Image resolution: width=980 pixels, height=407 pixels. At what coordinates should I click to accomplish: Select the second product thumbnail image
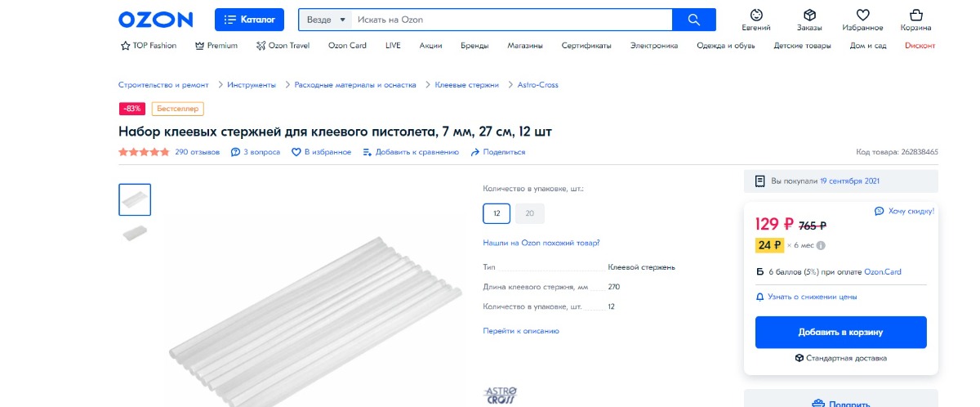tap(135, 233)
